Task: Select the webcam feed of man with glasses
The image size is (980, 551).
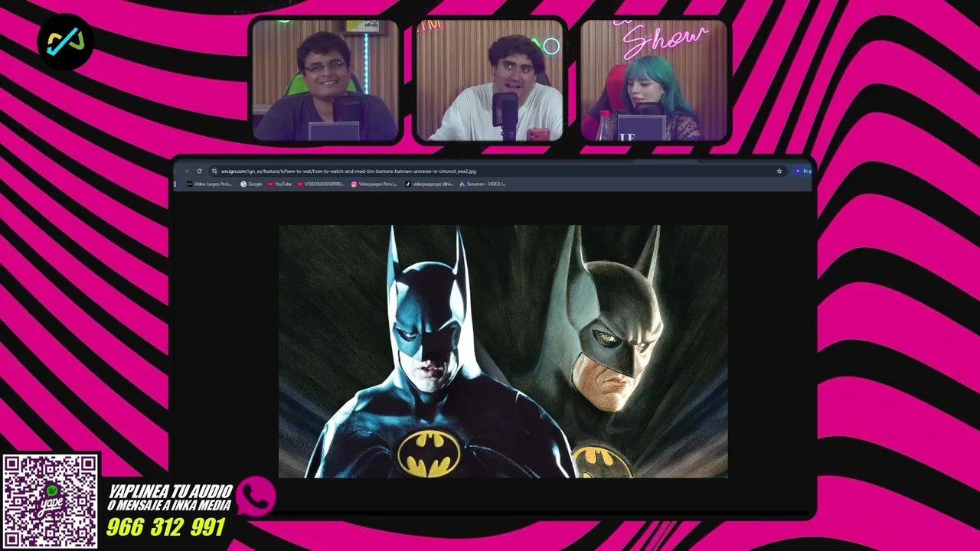Action: click(x=325, y=80)
